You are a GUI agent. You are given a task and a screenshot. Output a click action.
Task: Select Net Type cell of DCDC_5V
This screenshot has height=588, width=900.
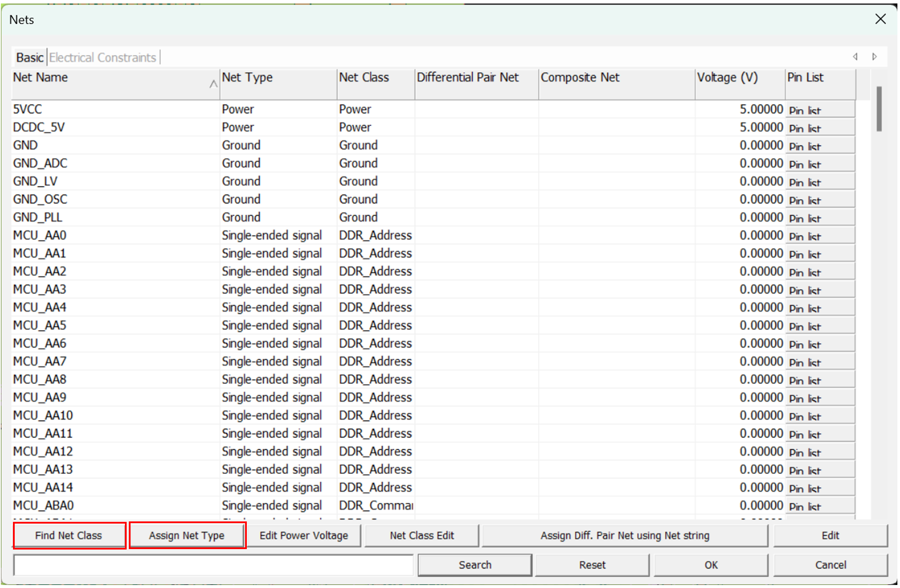238,128
